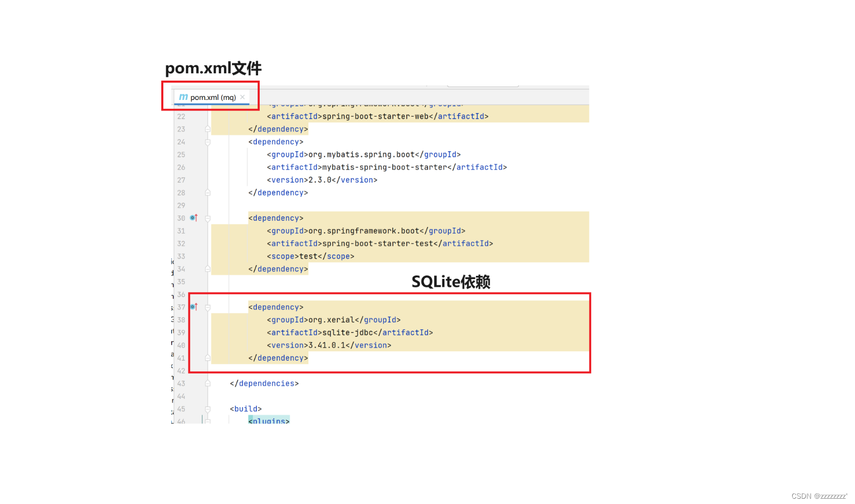Click the spring-boot-starter-web artifactId line
The height and width of the screenshot is (504, 855).
point(377,116)
